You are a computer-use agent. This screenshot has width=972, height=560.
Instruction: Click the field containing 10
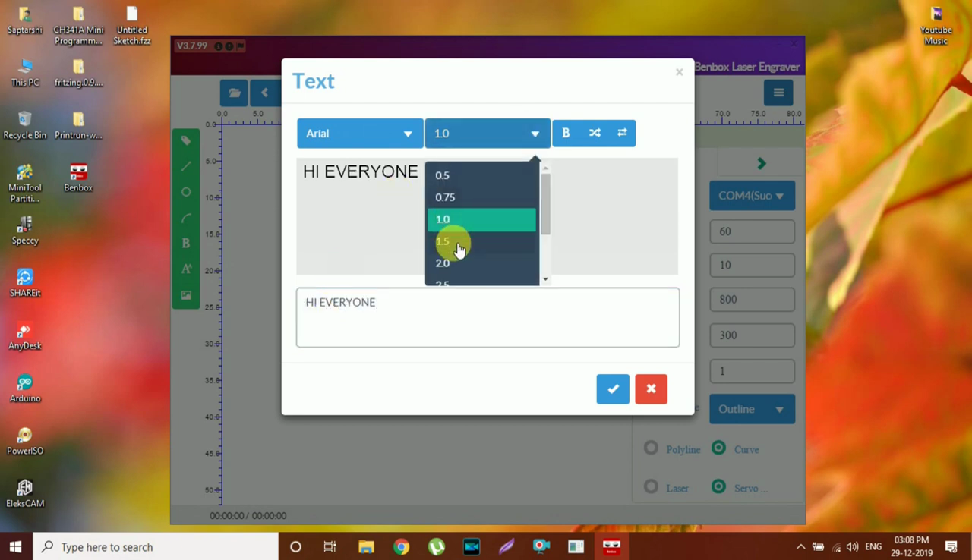pyautogui.click(x=752, y=266)
